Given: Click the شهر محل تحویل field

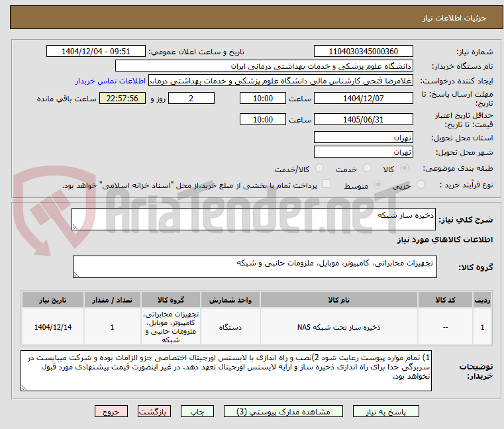Looking at the screenshot, I should point(363,152).
